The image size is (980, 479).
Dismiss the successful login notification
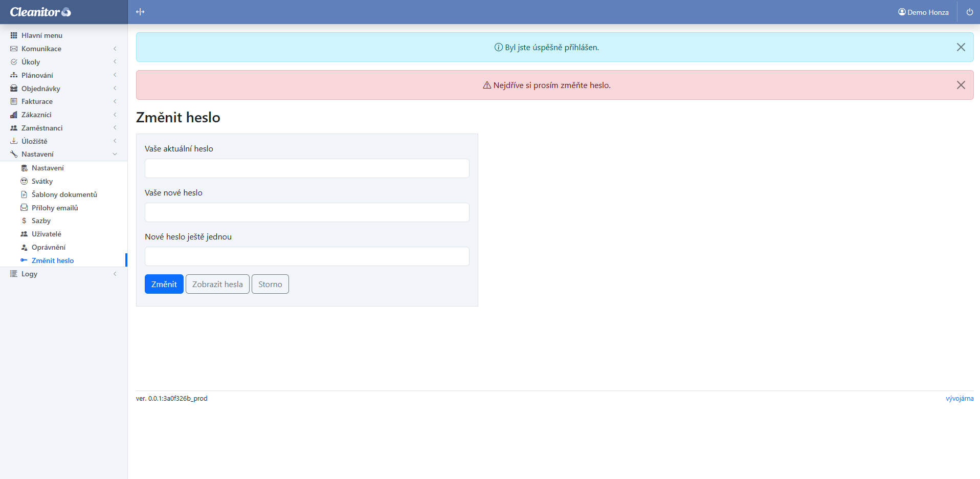point(961,47)
